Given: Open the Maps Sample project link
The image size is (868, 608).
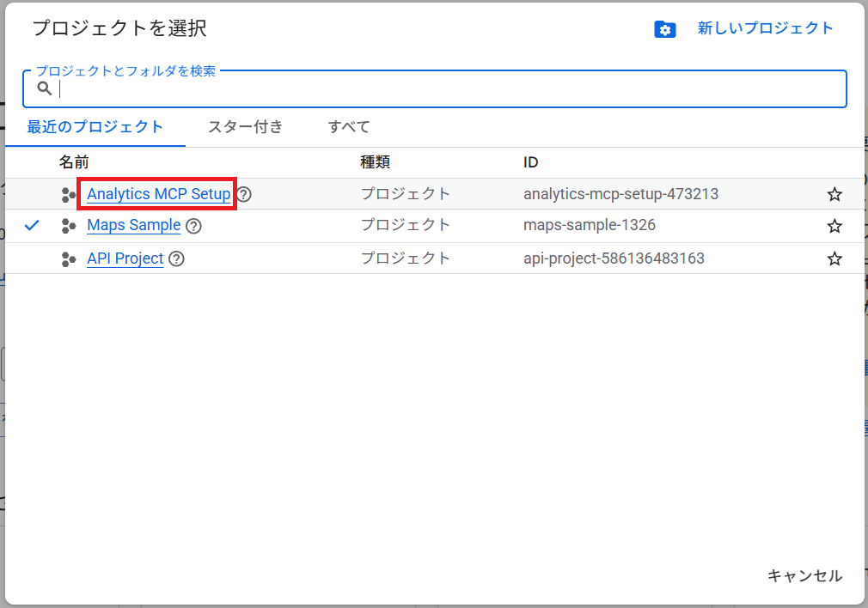Looking at the screenshot, I should (133, 225).
